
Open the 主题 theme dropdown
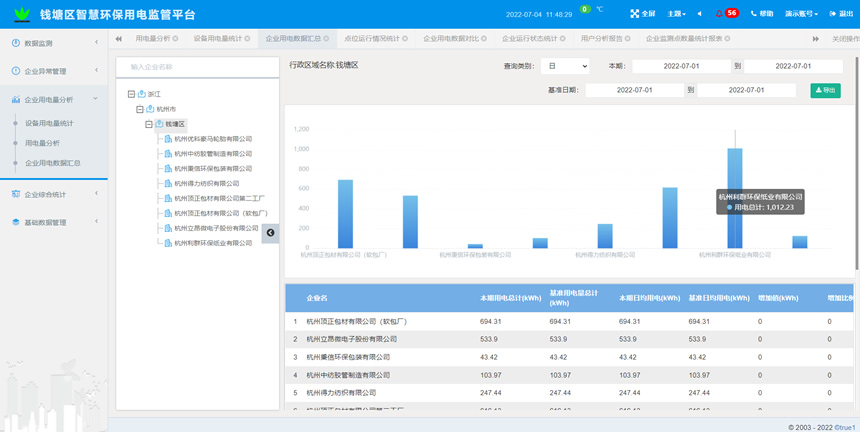676,14
